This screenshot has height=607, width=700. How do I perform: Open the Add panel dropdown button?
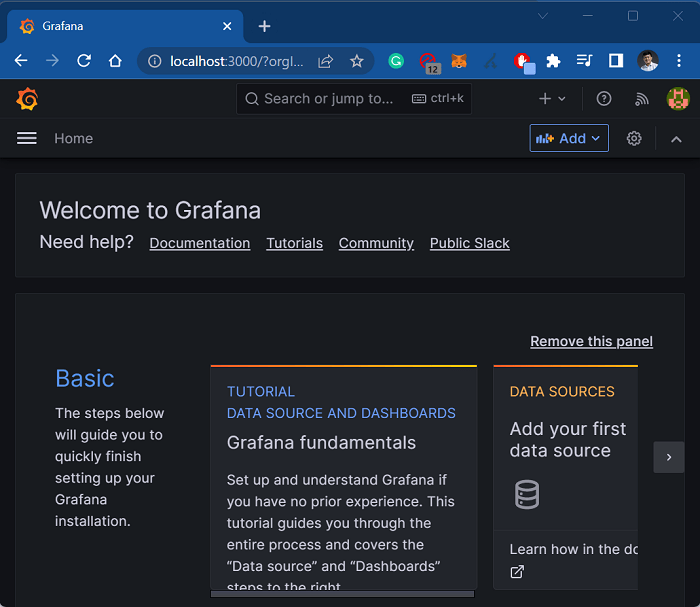coord(569,138)
